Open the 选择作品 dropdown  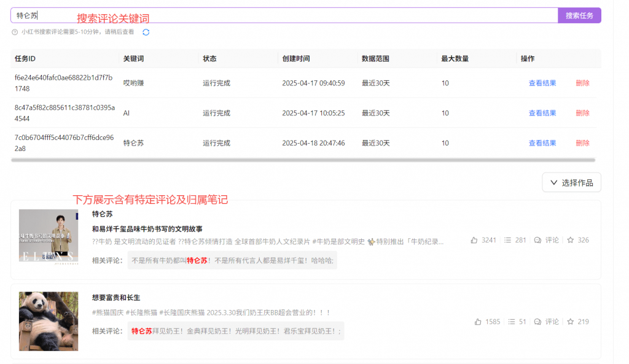[571, 182]
